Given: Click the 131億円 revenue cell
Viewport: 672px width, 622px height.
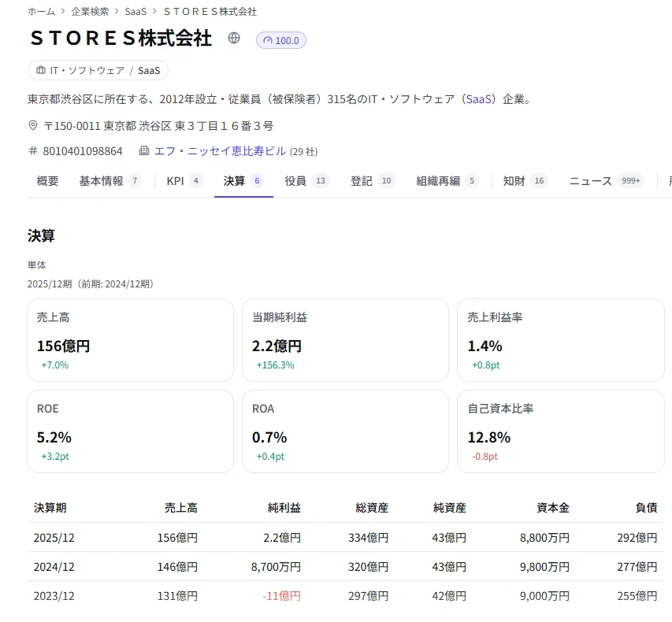Looking at the screenshot, I should [x=177, y=596].
